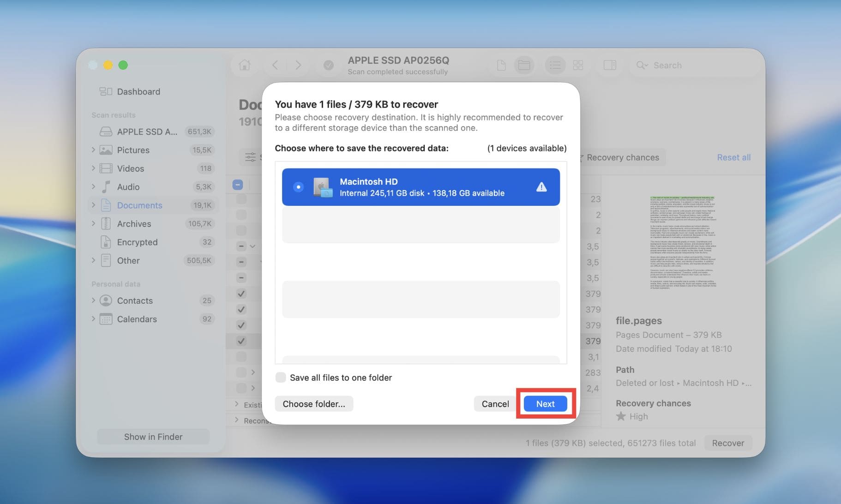Go forward with the right chevron
The width and height of the screenshot is (841, 504).
(x=298, y=65)
